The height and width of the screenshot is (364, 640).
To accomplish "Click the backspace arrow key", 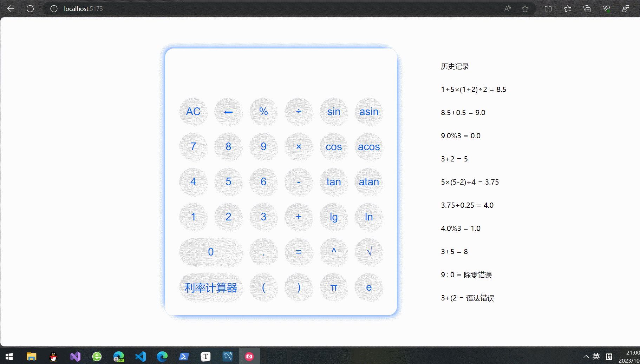I will click(x=228, y=112).
